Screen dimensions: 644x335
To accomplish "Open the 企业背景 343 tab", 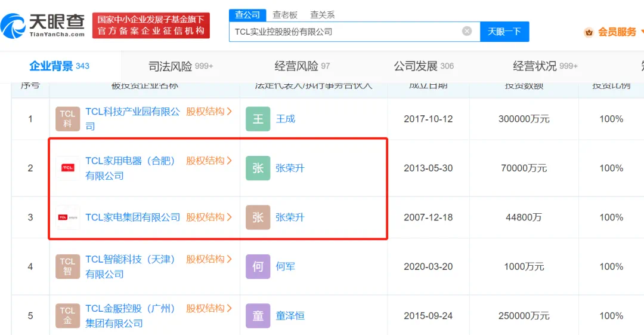I will pos(59,66).
